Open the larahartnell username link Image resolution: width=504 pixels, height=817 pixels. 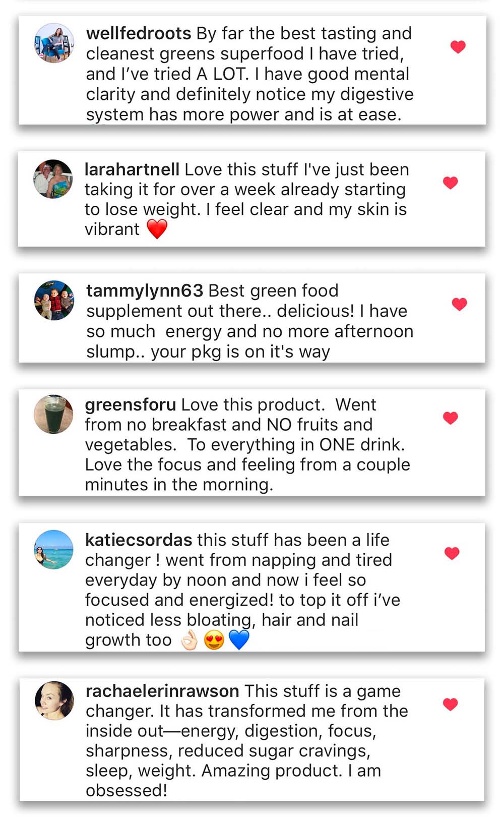132,169
